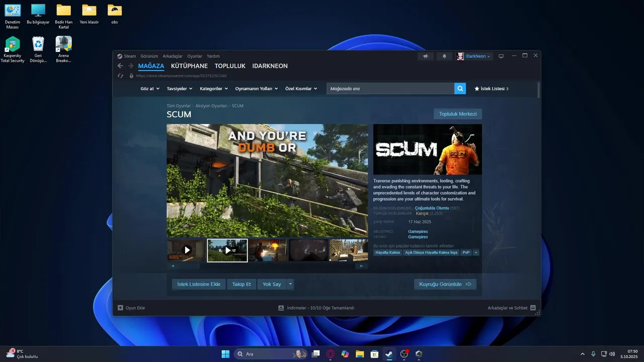Open the Gamepires developer link
Screen dimensions: 644x362
point(418,231)
